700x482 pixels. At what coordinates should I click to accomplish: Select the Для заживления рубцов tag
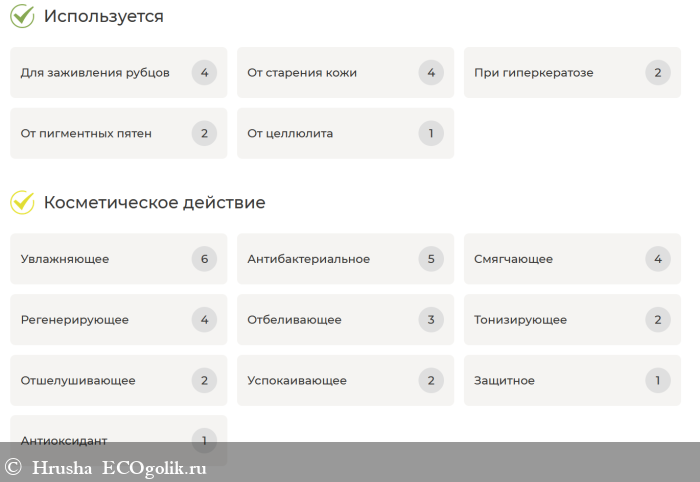click(x=95, y=73)
